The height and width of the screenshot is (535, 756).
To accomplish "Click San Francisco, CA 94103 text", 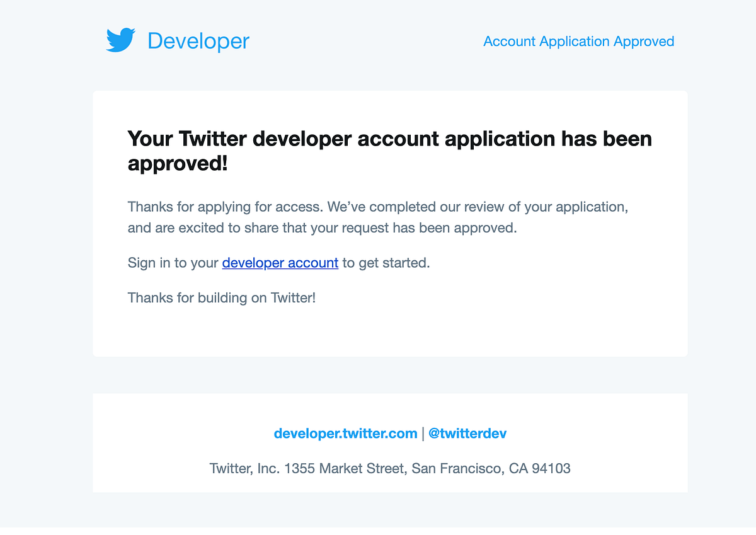I will tap(491, 469).
